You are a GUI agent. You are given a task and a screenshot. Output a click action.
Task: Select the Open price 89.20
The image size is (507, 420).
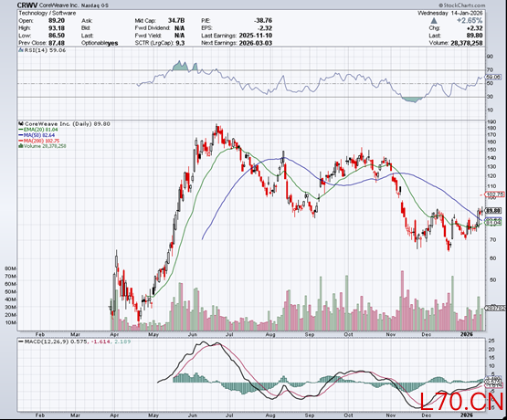(57, 21)
